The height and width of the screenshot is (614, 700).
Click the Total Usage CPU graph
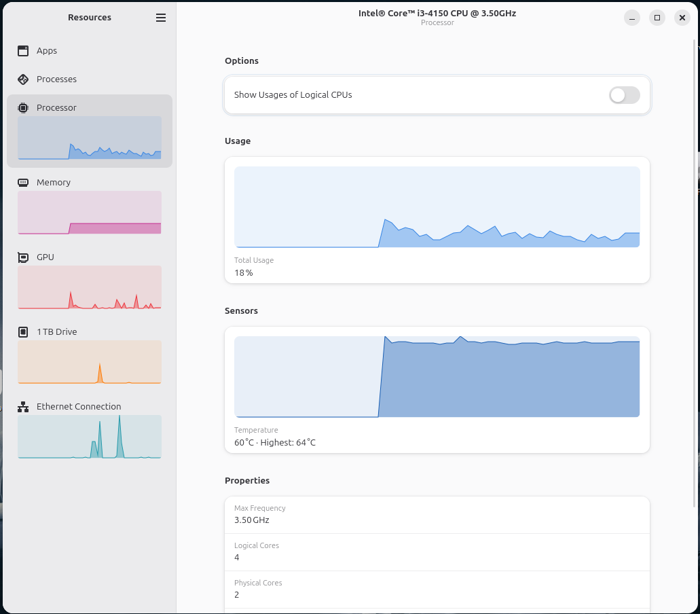pos(437,207)
